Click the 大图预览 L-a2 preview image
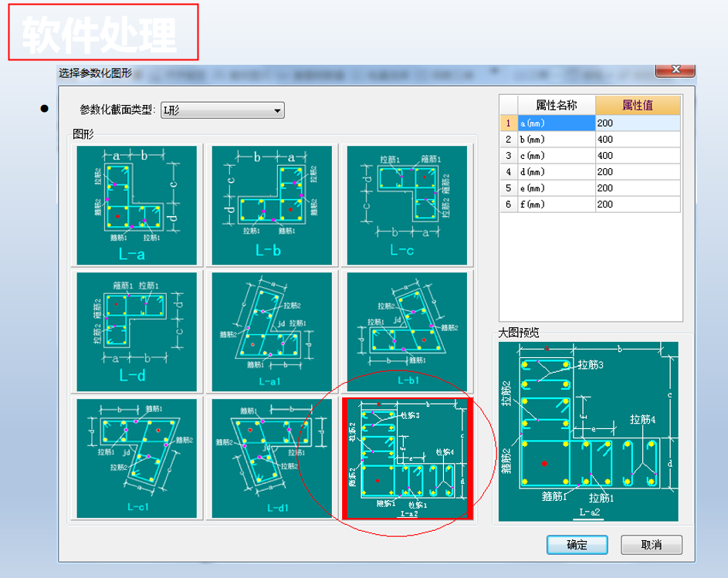 [588, 431]
